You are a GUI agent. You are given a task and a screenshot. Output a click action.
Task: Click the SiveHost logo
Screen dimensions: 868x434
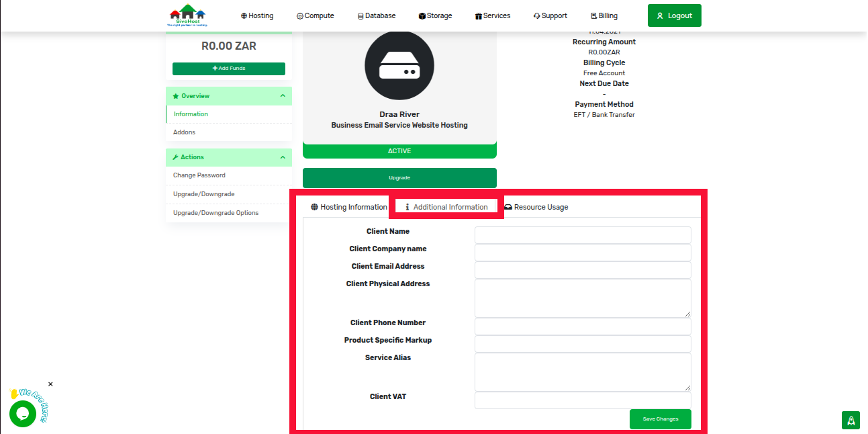187,15
